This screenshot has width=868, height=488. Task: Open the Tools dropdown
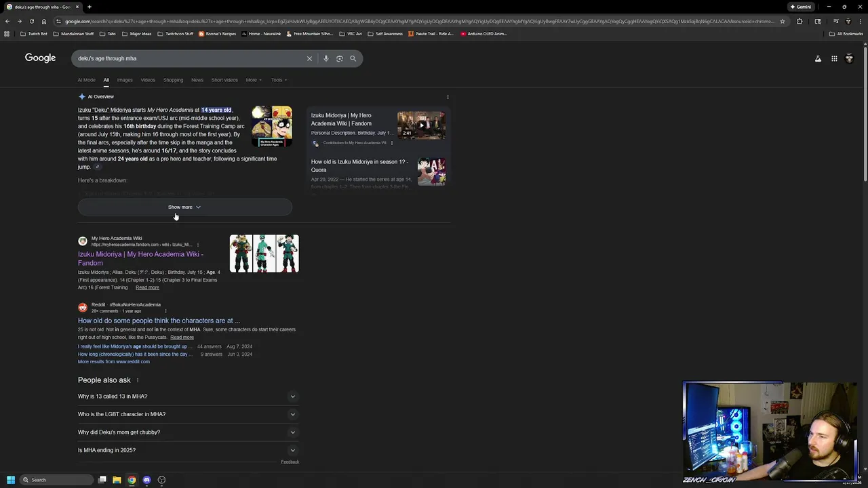tap(279, 80)
